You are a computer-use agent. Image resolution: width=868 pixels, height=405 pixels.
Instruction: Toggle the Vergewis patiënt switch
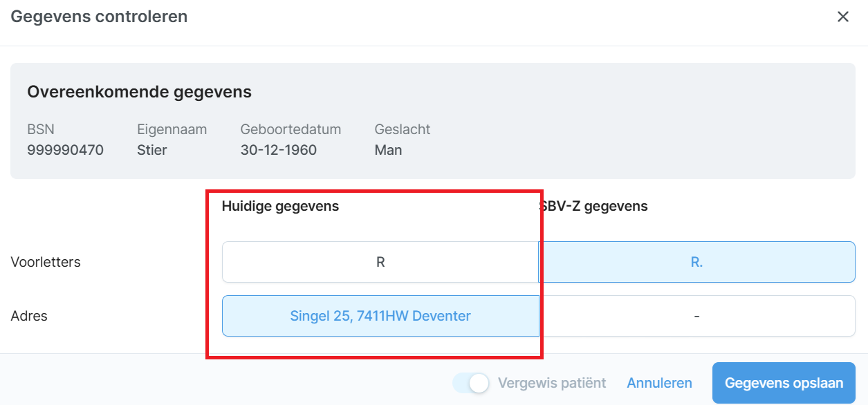[472, 383]
